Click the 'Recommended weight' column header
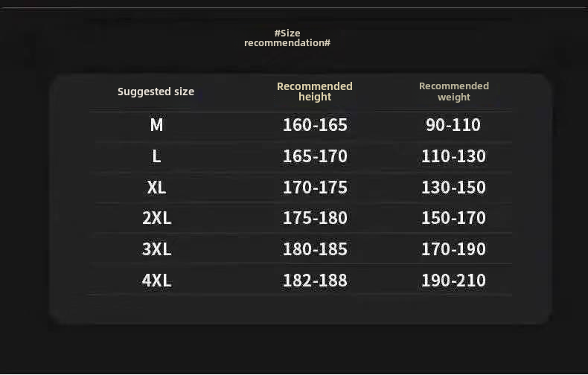The image size is (588, 375). 453,92
